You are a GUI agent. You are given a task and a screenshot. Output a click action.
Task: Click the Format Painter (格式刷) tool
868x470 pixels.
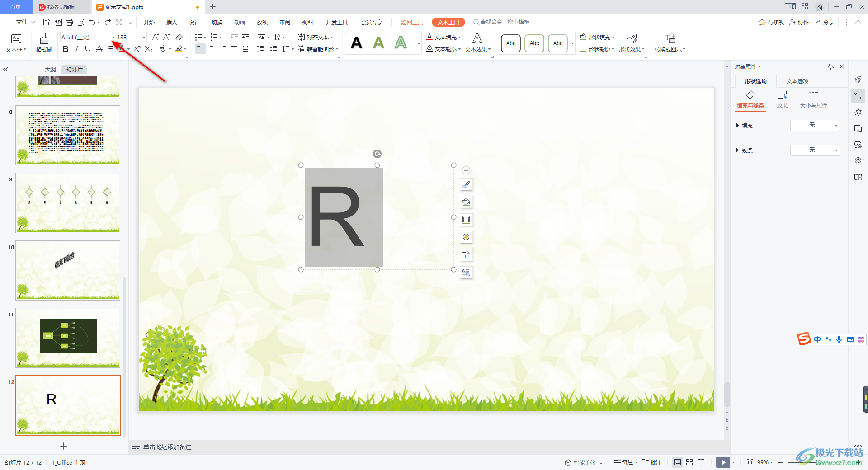(44, 43)
